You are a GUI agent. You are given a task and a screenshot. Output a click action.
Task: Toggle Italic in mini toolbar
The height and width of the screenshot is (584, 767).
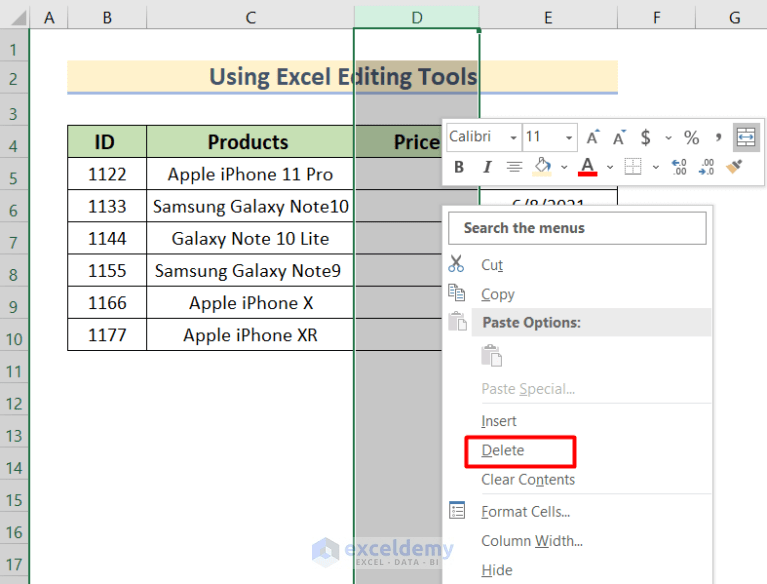tap(487, 167)
